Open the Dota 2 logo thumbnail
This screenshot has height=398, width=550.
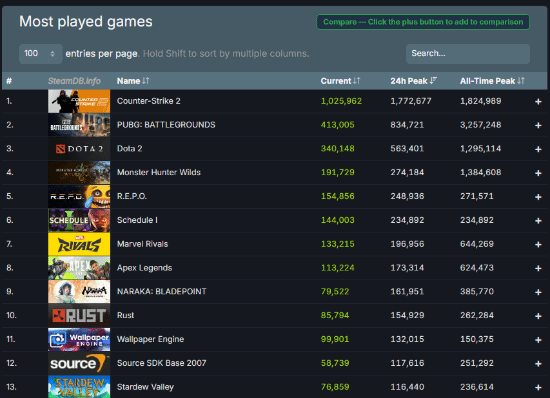[79, 149]
